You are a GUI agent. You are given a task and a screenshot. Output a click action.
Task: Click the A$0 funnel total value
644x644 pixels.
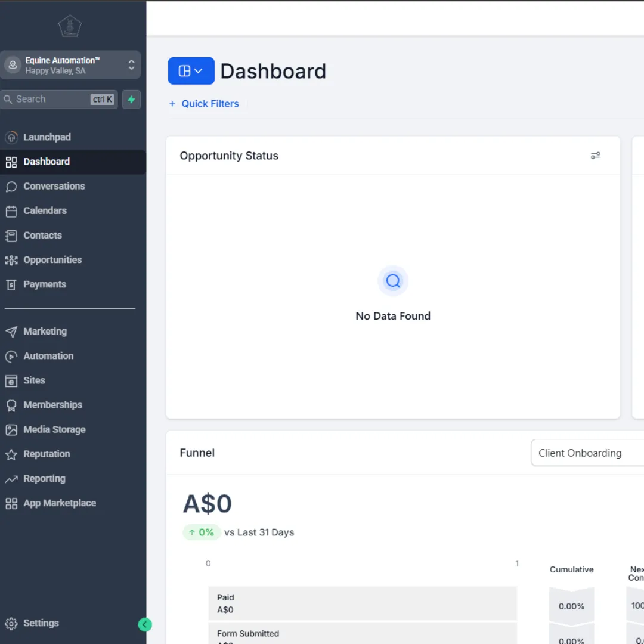(208, 504)
